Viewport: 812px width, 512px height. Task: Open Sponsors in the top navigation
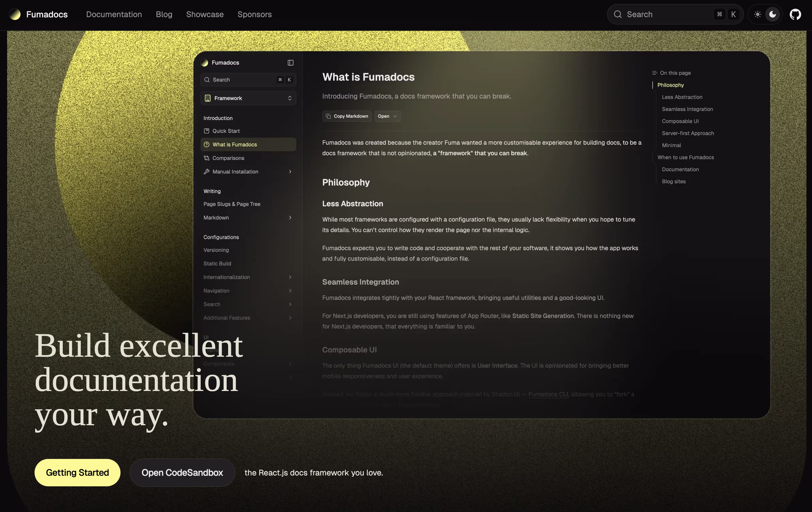tap(254, 15)
